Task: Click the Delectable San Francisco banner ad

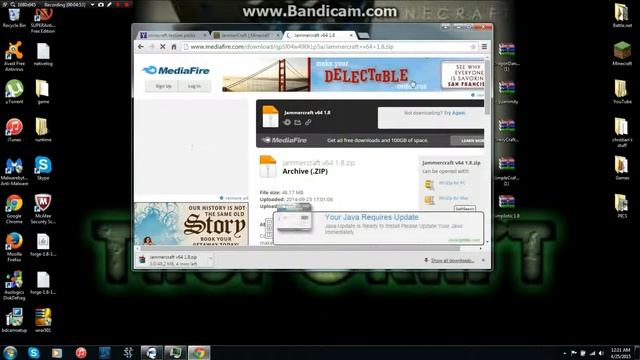Action: pos(353,75)
